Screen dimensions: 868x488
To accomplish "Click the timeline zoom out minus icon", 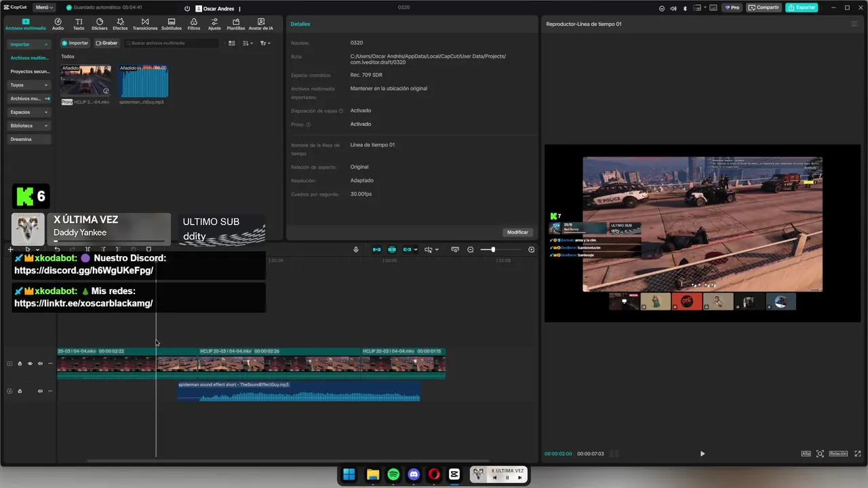I will pos(471,249).
